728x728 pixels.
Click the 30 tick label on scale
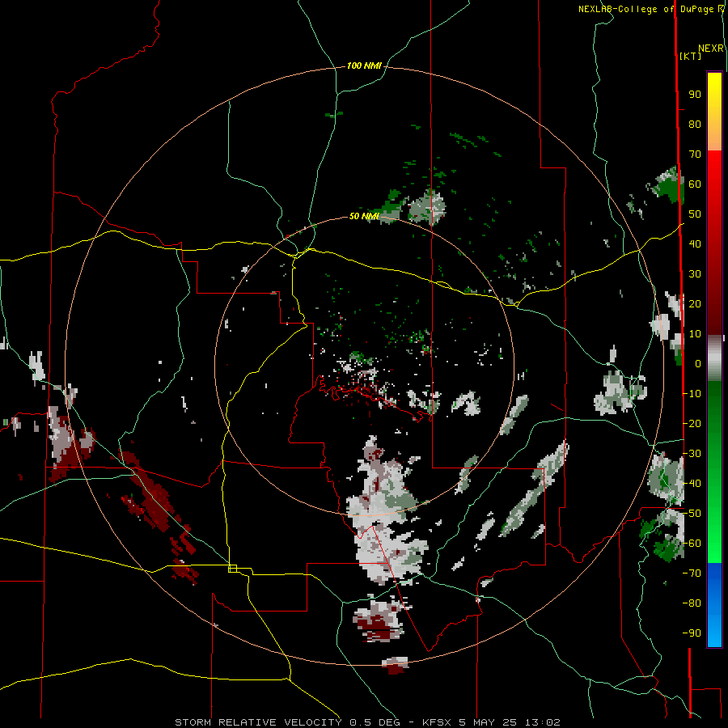point(695,274)
